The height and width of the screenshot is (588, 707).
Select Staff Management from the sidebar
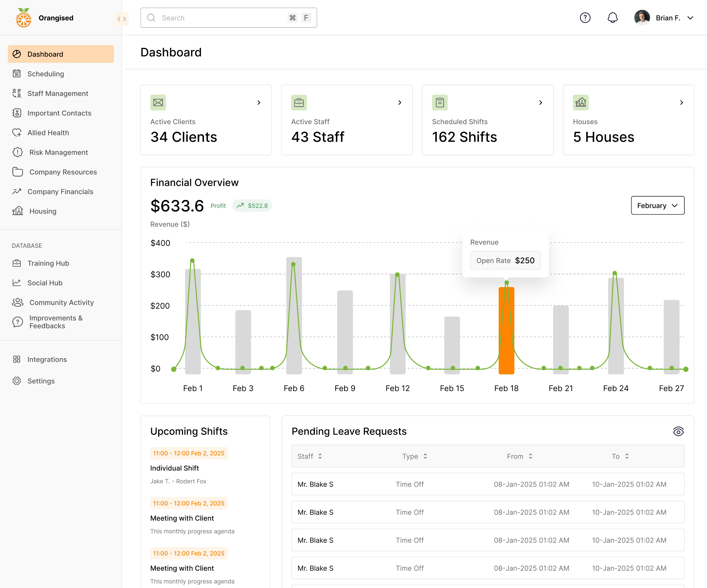[58, 93]
